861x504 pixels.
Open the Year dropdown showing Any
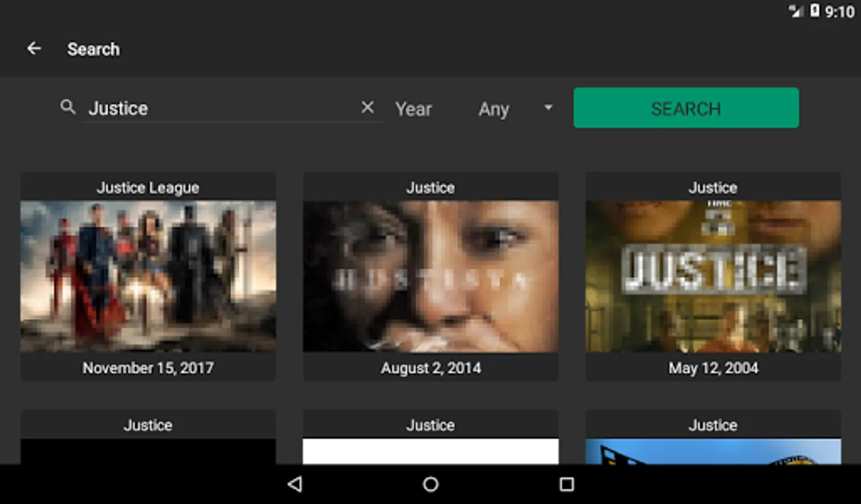(x=515, y=109)
